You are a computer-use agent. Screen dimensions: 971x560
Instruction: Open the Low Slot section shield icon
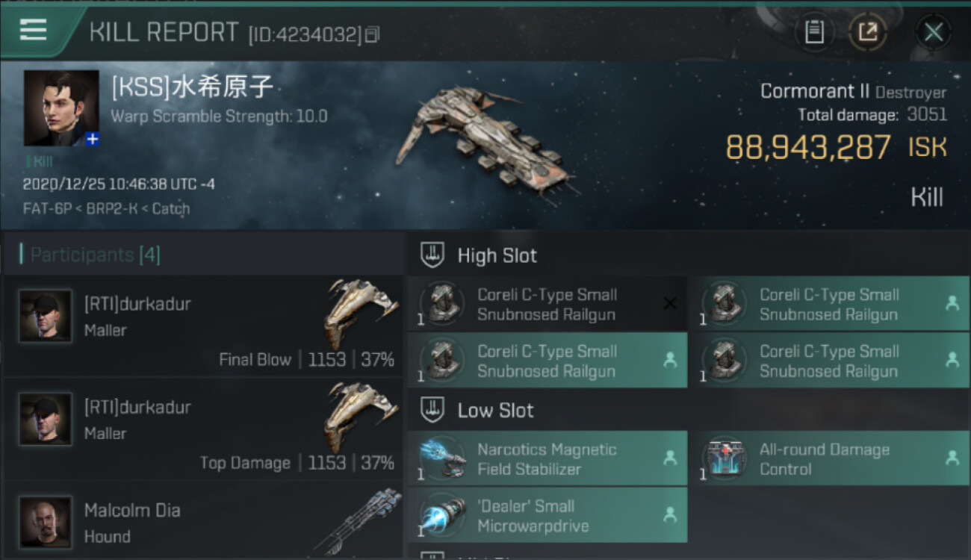point(431,410)
